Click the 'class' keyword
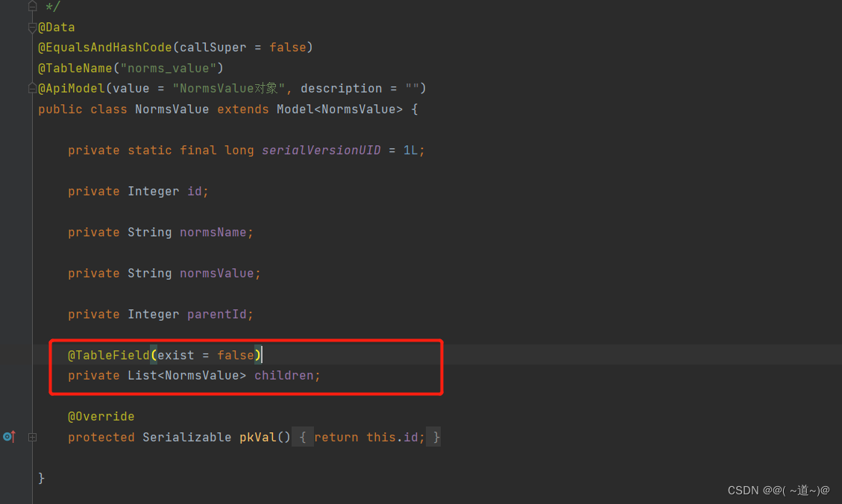This screenshot has height=504, width=842. (x=108, y=110)
